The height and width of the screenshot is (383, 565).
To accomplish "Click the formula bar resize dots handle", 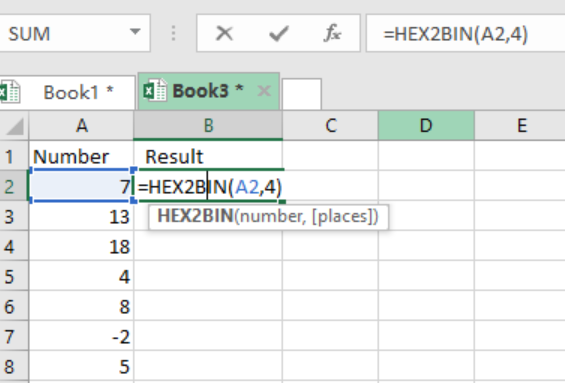I will [174, 33].
